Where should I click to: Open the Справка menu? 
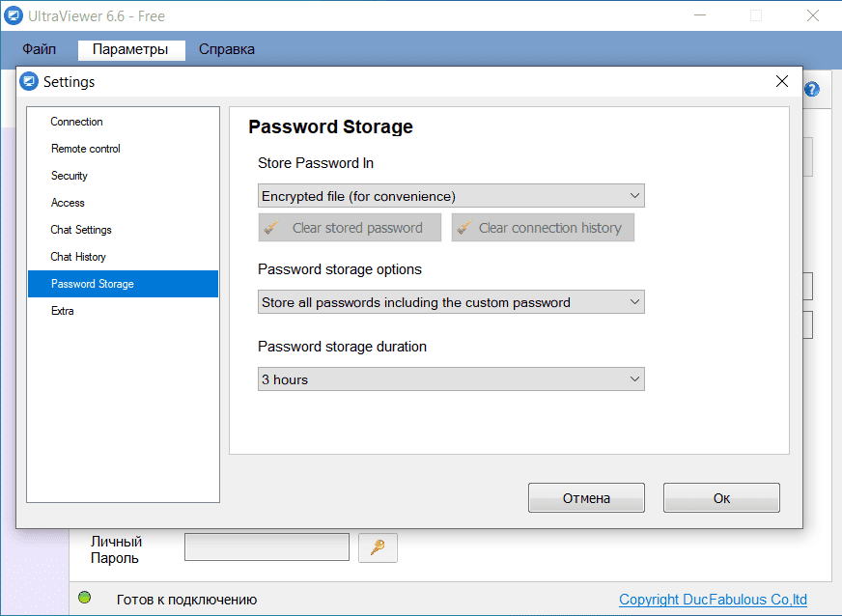click(x=227, y=49)
